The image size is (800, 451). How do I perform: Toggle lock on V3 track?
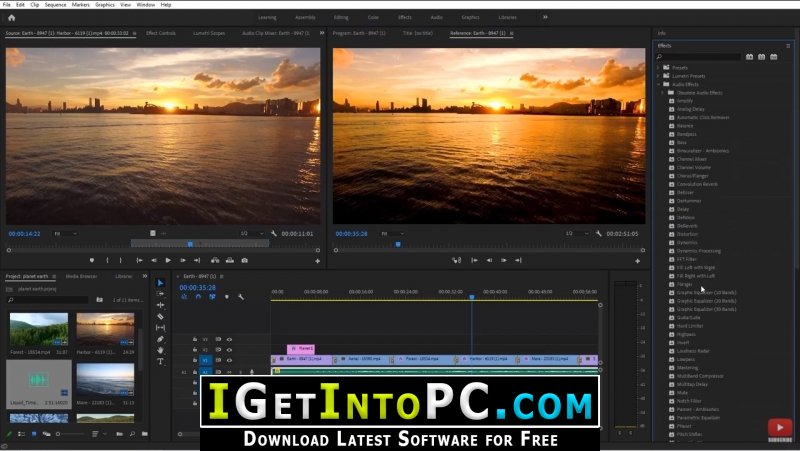[x=194, y=339]
